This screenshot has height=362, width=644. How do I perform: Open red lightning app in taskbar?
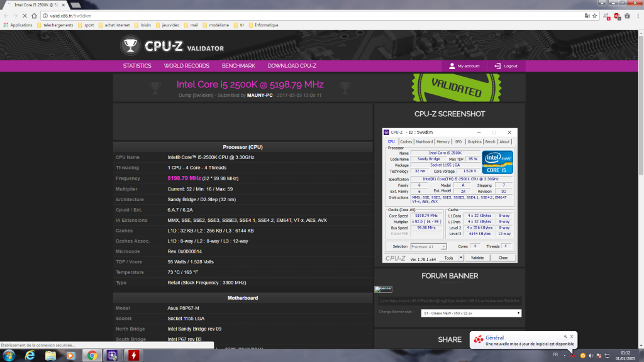[133, 356]
